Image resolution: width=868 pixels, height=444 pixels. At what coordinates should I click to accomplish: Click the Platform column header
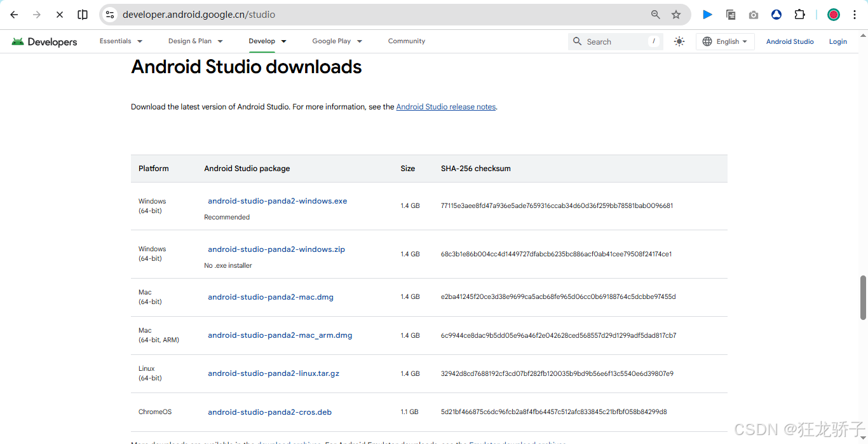tap(154, 169)
